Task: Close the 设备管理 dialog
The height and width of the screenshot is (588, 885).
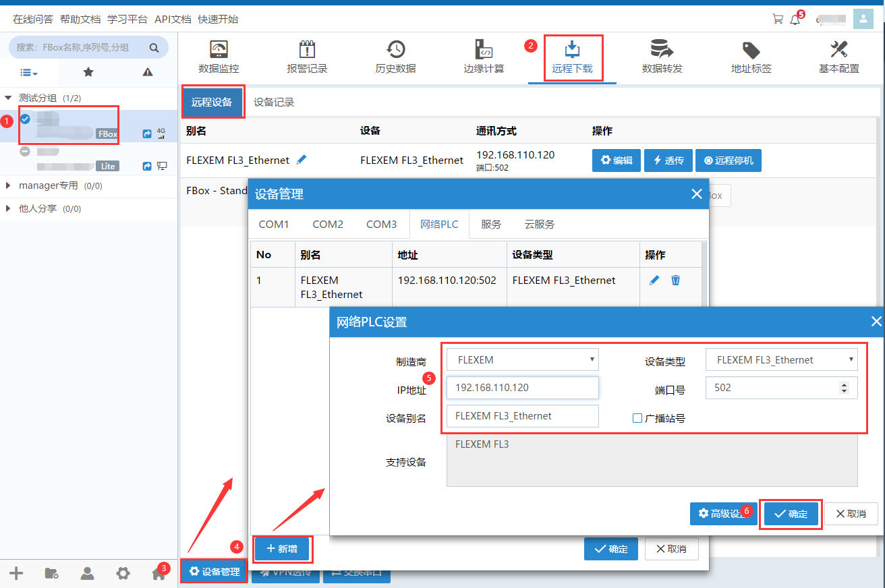Action: click(697, 194)
